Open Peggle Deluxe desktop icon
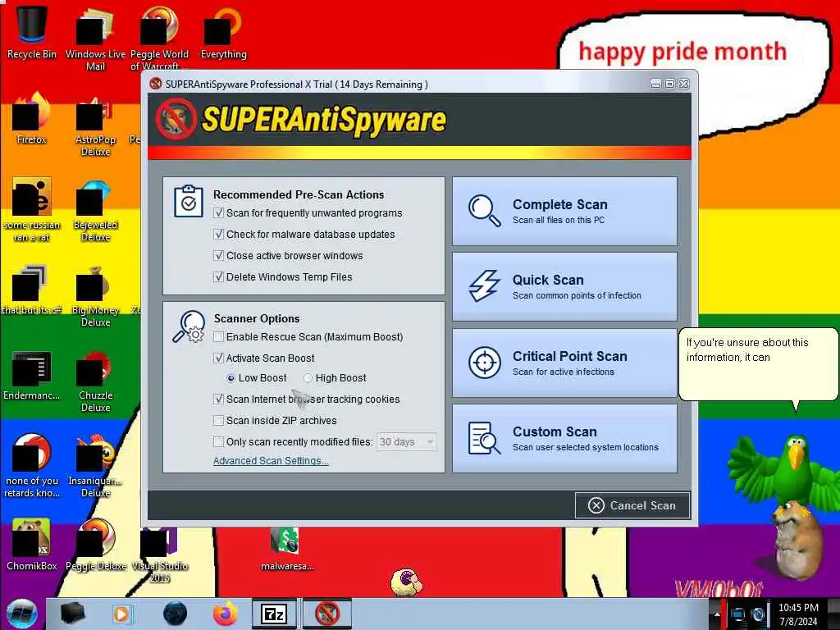The image size is (840, 630). click(x=95, y=545)
